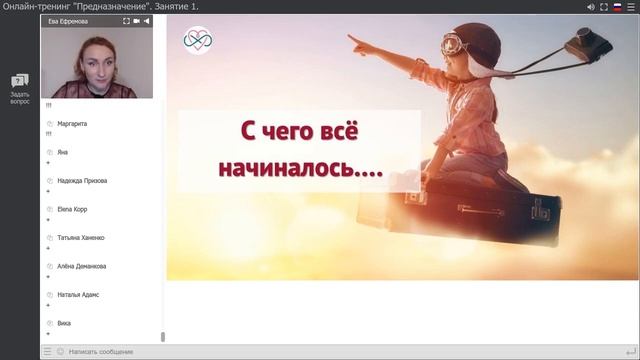Click avatar icon next to Яна
The image size is (640, 360).
point(50,152)
